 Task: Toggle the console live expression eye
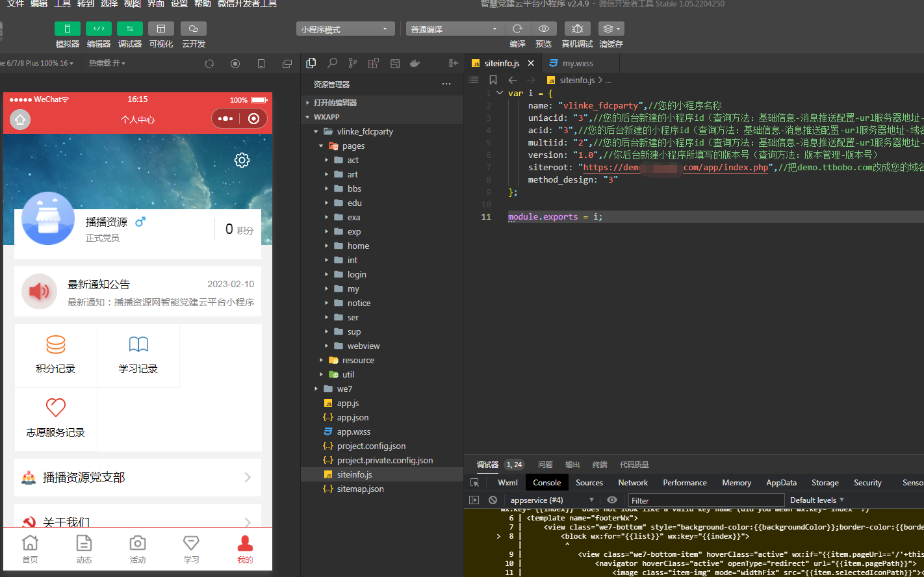[612, 500]
